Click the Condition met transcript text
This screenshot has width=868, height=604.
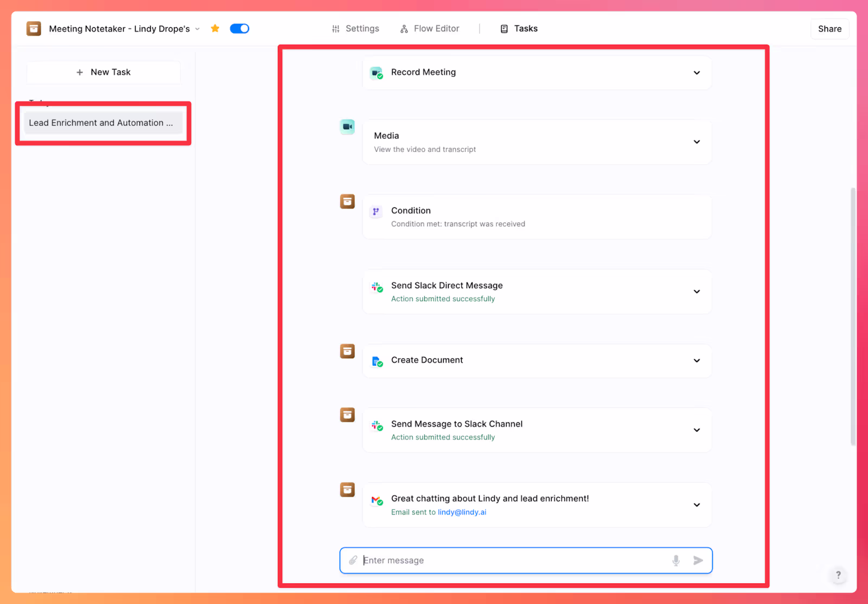point(458,224)
